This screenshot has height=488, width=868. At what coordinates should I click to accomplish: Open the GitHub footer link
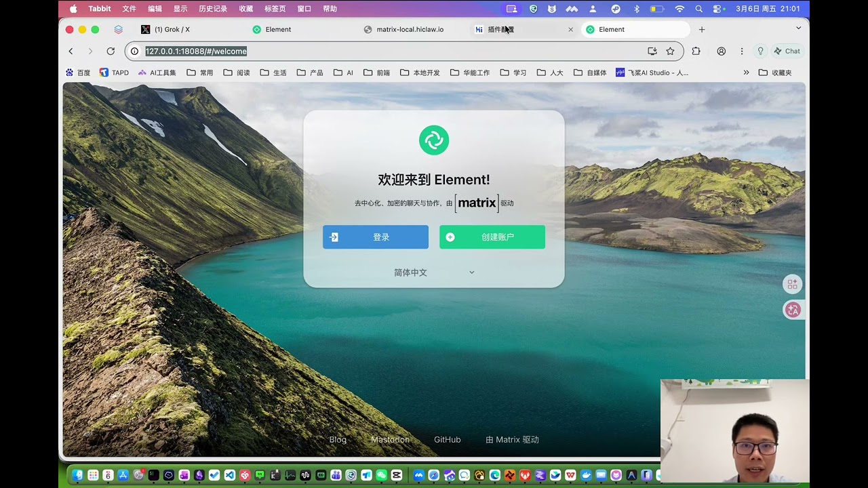448,440
